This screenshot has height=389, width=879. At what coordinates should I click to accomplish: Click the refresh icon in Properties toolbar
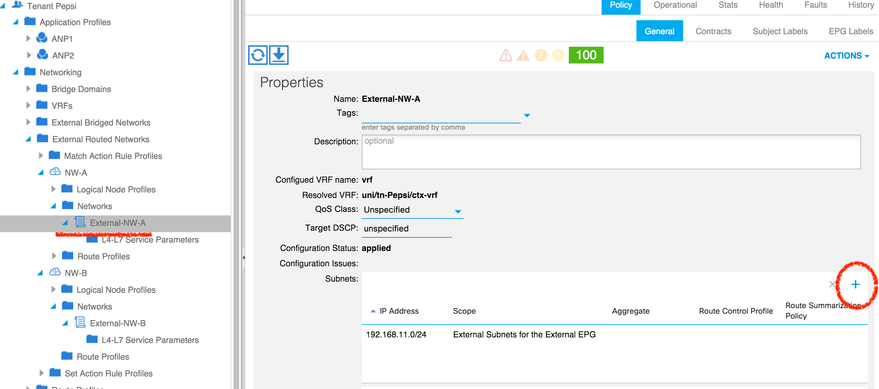click(x=258, y=55)
